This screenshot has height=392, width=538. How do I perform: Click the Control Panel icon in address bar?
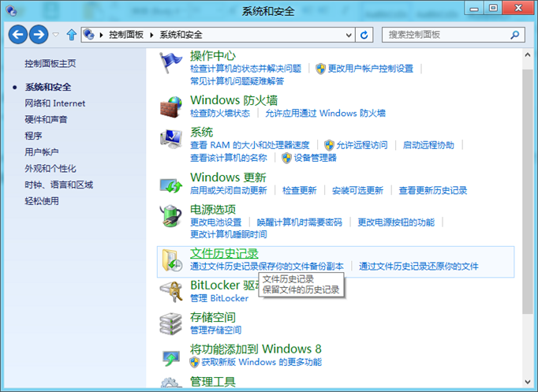[x=89, y=34]
